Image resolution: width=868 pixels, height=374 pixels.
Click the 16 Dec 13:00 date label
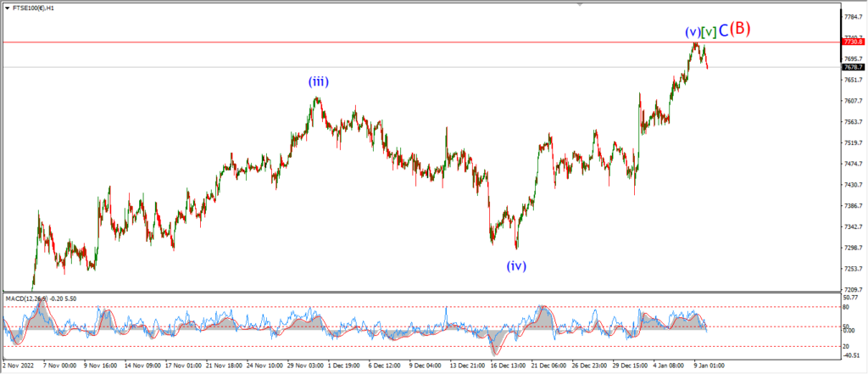[508, 366]
